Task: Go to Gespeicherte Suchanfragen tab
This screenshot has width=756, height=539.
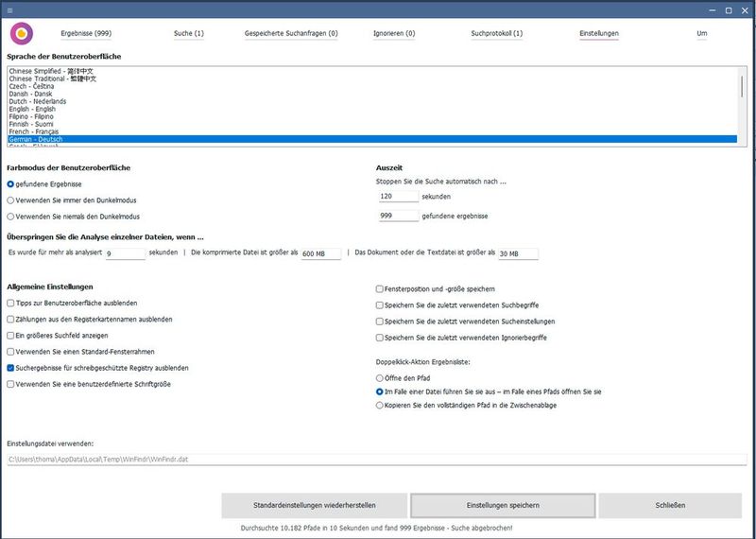Action: (291, 34)
